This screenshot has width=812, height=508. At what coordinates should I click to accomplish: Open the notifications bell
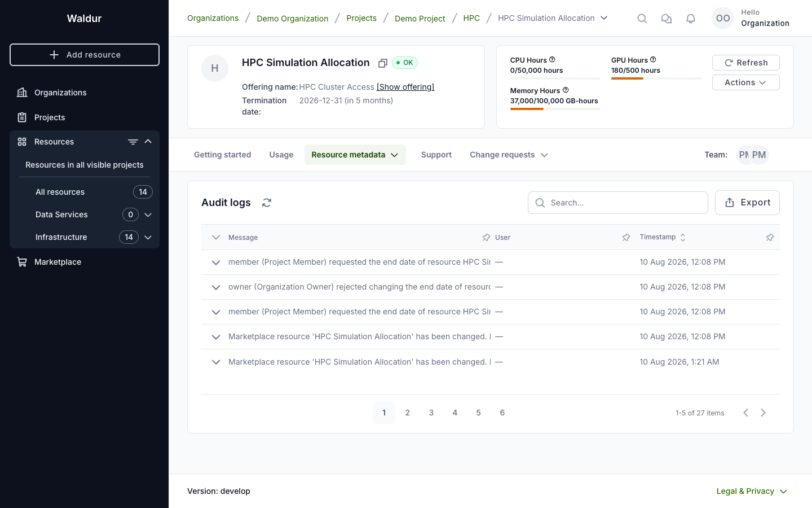[x=690, y=19]
